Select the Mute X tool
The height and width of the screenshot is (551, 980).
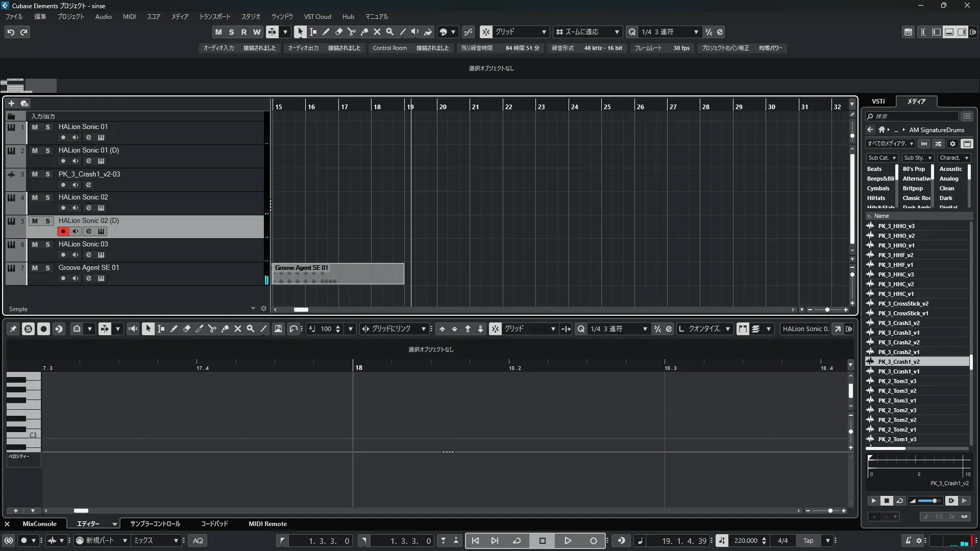pyautogui.click(x=377, y=32)
